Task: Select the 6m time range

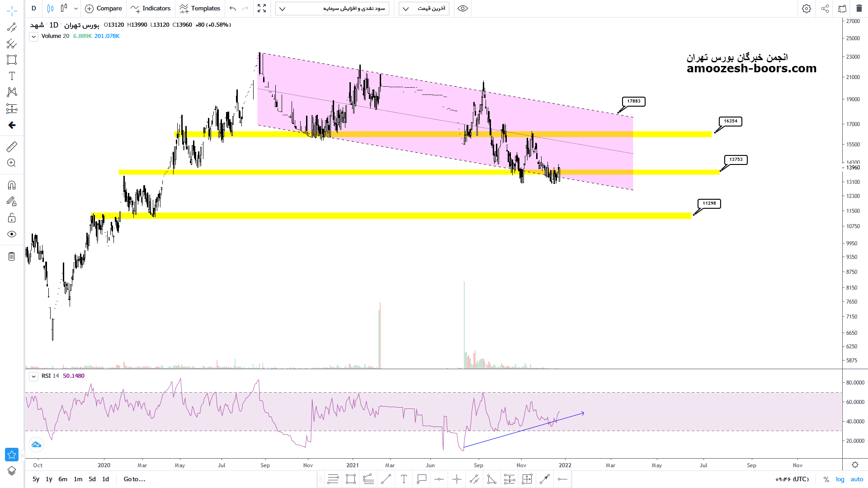Action: [63, 479]
